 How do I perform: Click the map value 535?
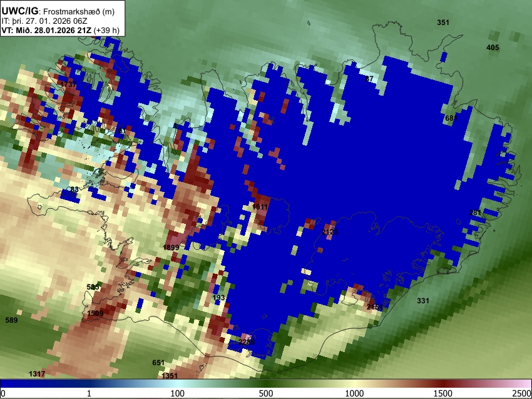pyautogui.click(x=93, y=288)
